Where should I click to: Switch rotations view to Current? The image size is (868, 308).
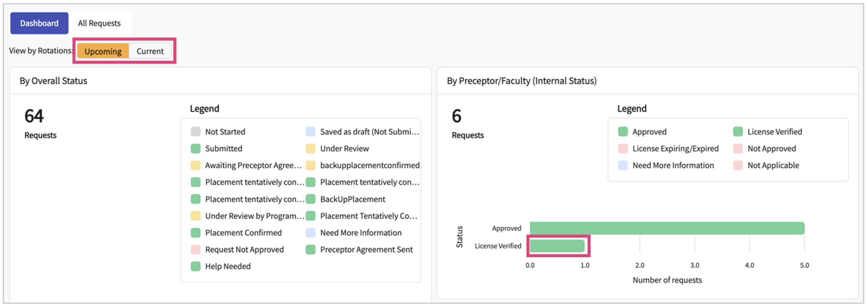coord(150,51)
